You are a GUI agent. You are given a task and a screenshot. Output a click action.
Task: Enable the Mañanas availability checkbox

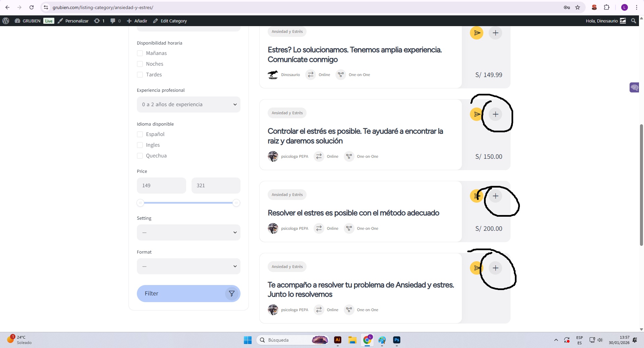pos(140,53)
